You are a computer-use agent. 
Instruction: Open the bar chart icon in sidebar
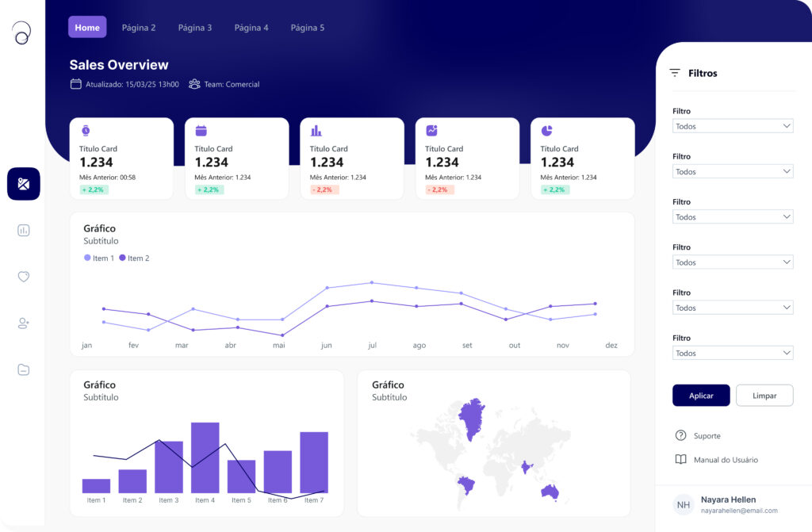(x=23, y=230)
